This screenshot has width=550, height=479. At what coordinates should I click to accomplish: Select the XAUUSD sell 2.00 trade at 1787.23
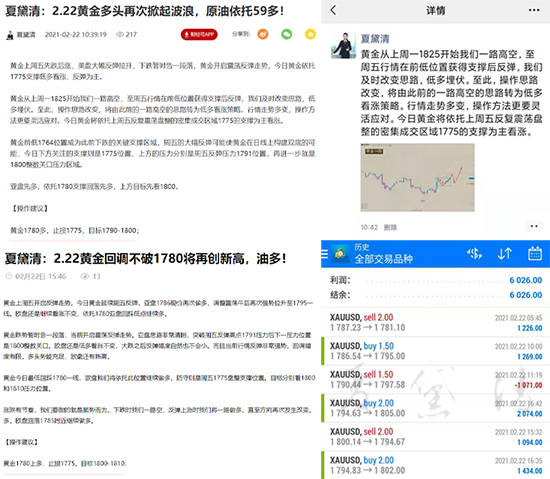(x=435, y=322)
